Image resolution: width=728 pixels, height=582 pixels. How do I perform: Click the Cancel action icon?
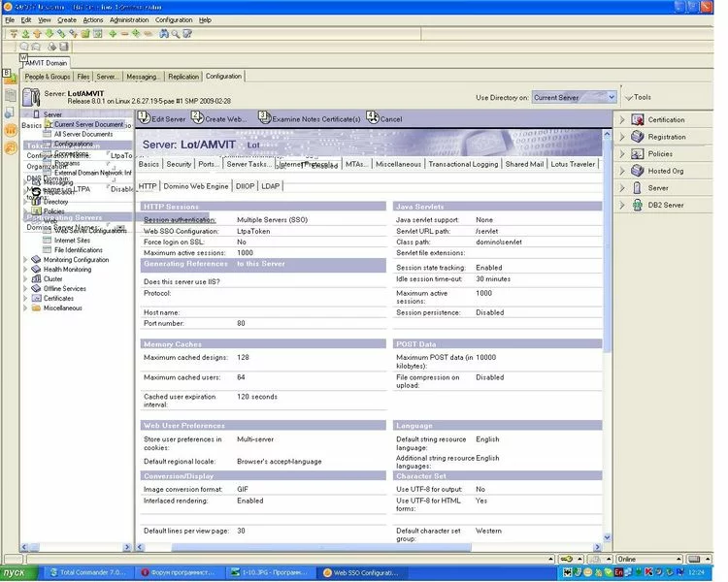coord(372,118)
